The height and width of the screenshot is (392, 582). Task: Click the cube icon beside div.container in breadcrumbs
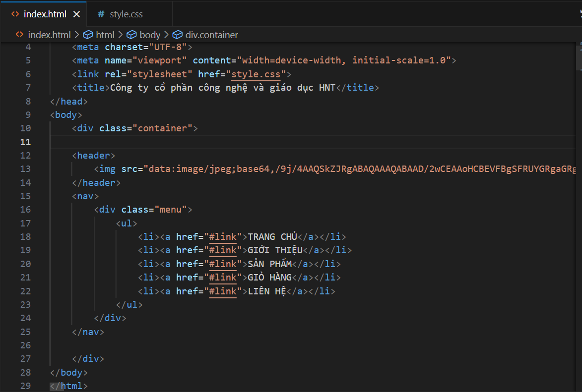(x=178, y=35)
